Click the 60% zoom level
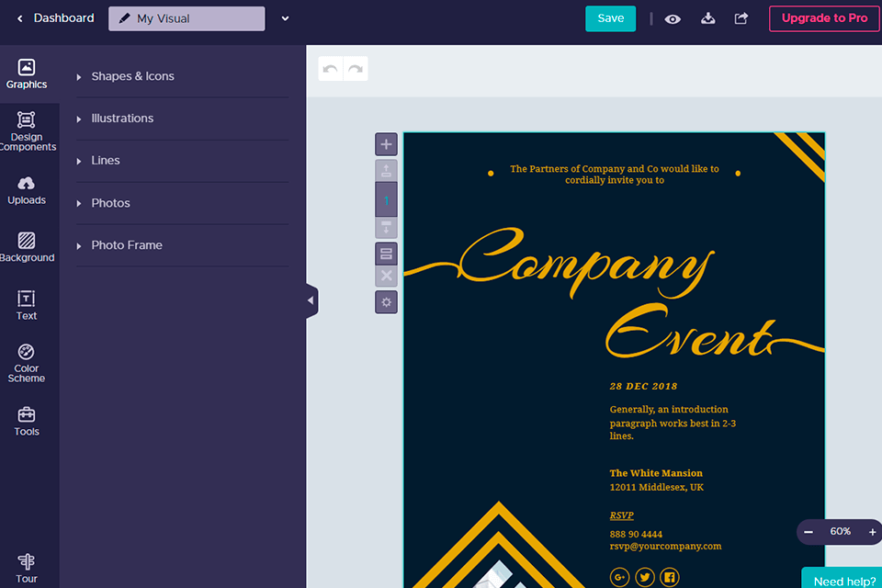 841,531
